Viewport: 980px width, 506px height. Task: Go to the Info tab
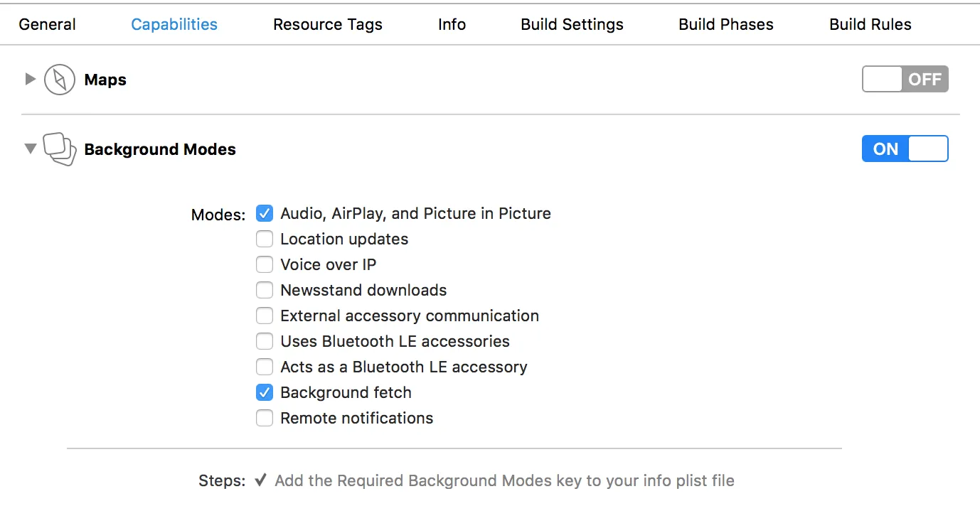[452, 24]
